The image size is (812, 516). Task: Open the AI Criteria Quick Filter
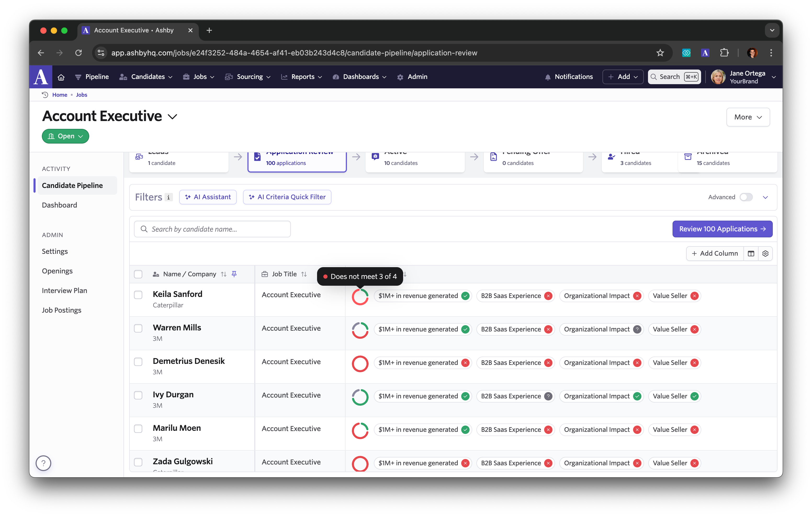[287, 197]
